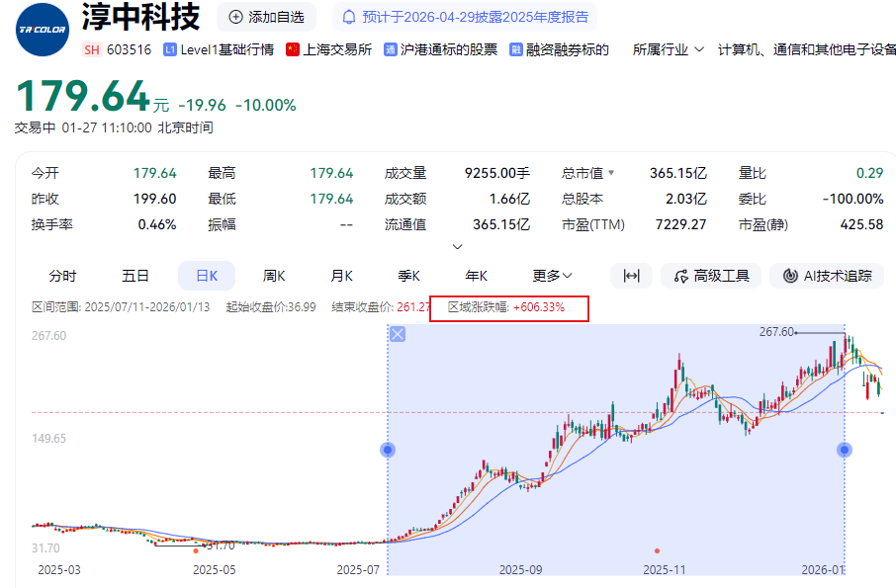Switch to 月K candlestick view
The width and height of the screenshot is (896, 588).
[x=342, y=276]
